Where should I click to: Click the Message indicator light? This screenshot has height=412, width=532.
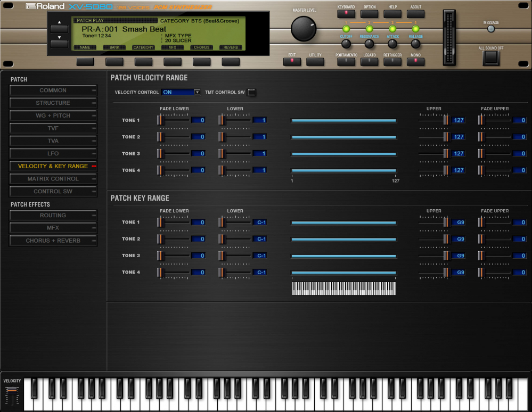pyautogui.click(x=491, y=29)
